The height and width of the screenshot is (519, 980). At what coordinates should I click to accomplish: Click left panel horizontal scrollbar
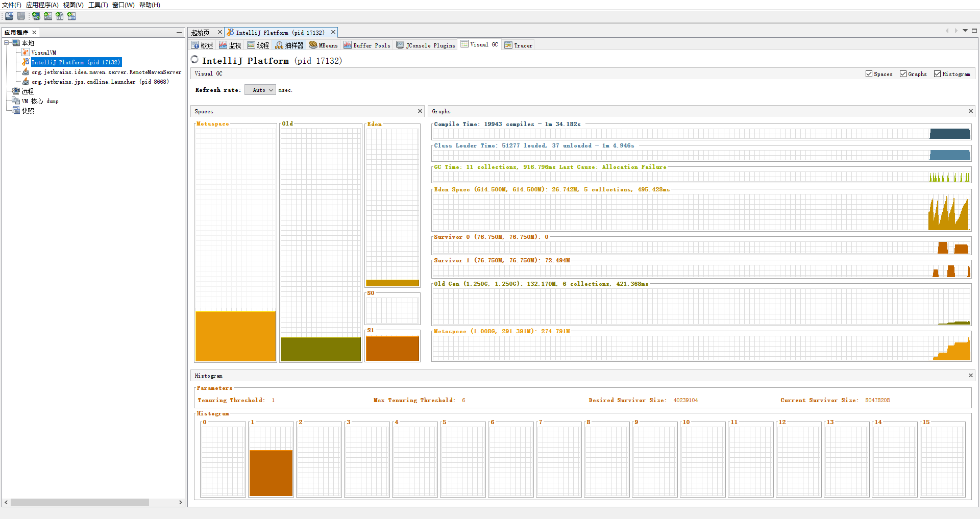click(x=80, y=502)
